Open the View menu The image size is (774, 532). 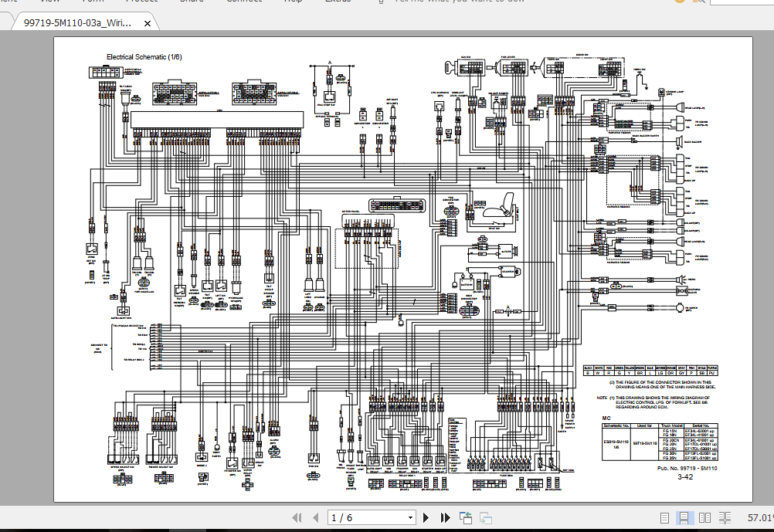49,2
